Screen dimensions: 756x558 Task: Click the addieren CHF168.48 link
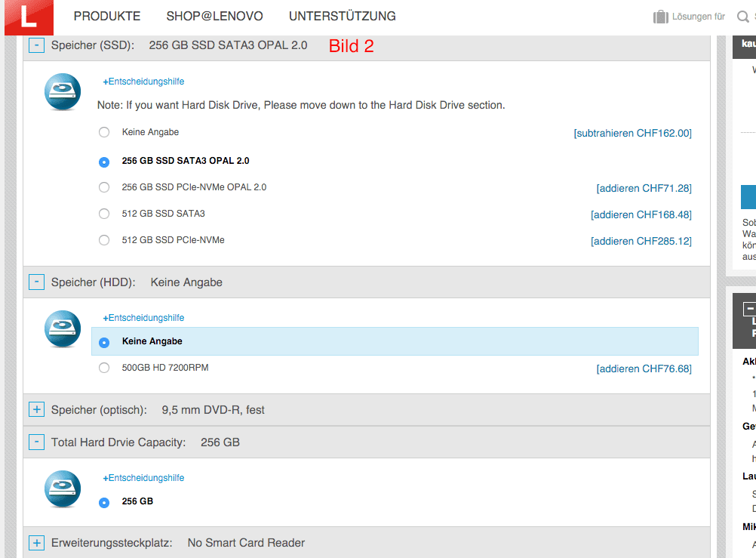click(641, 214)
